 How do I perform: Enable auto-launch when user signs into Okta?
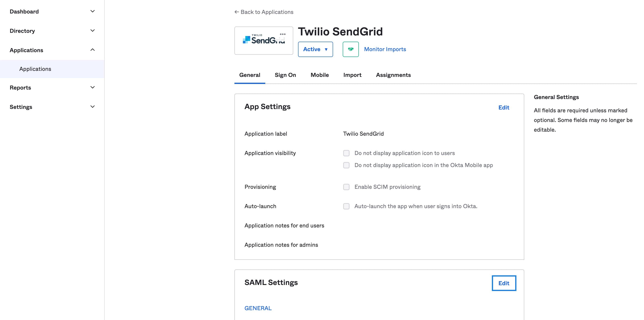pyautogui.click(x=346, y=206)
